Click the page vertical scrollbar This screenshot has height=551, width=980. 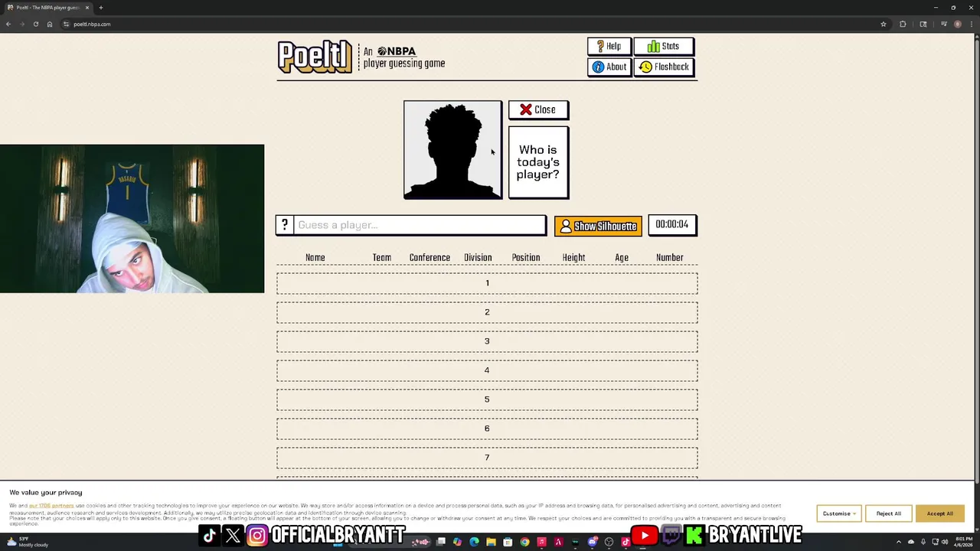pyautogui.click(x=976, y=260)
